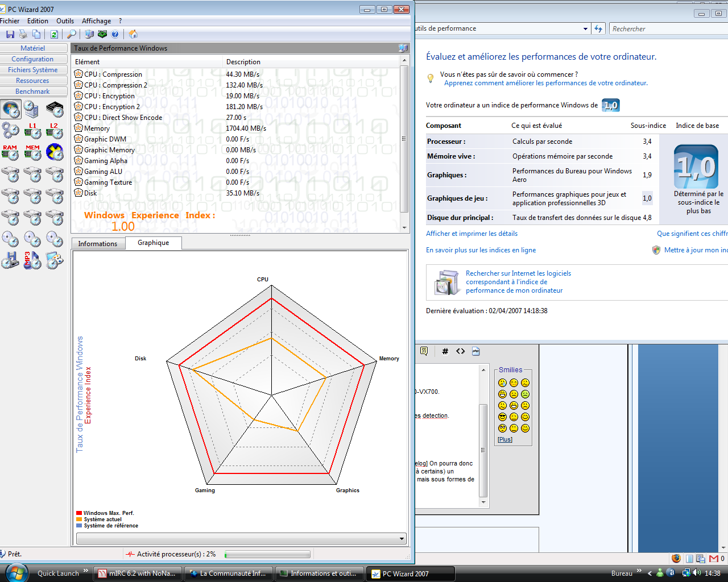Image resolution: width=728 pixels, height=582 pixels.
Task: Click the Print toolbar icon
Action: [x=23, y=34]
